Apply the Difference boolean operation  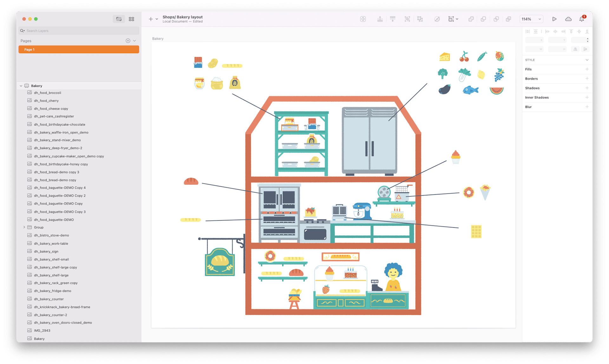coord(508,19)
